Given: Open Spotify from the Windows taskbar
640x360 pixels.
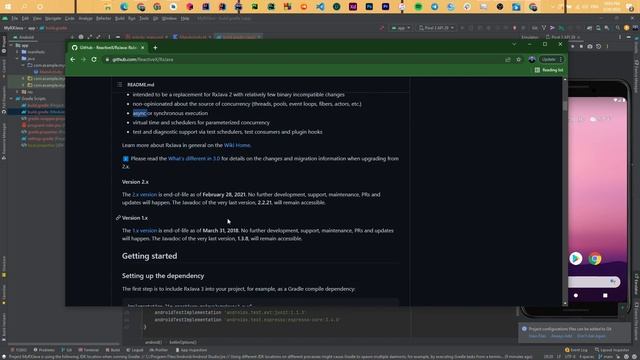Looking at the screenshot, I should pyautogui.click(x=418, y=7).
